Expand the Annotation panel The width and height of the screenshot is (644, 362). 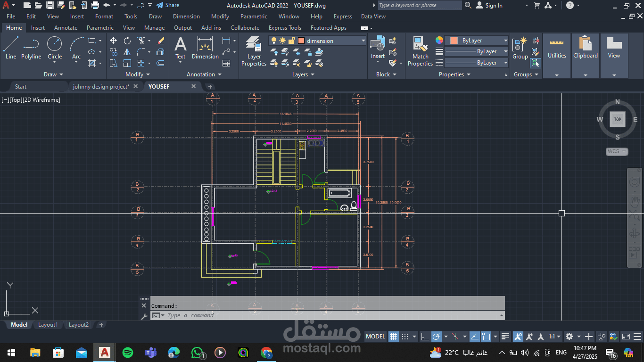(204, 74)
